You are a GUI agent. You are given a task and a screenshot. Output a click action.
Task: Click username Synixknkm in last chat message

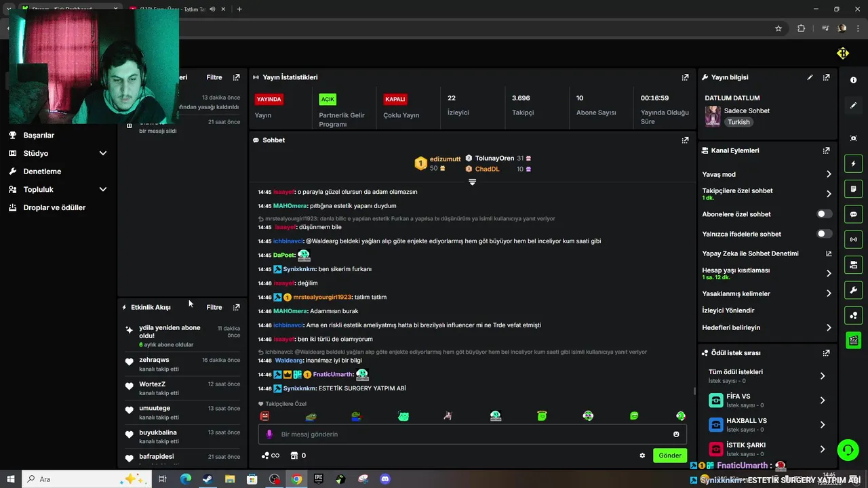pyautogui.click(x=300, y=388)
